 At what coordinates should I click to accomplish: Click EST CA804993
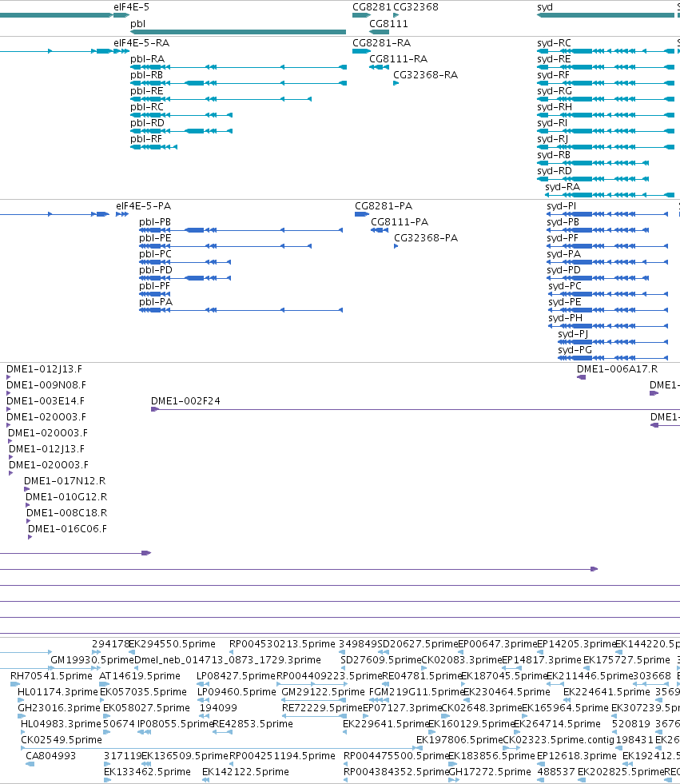click(x=30, y=764)
